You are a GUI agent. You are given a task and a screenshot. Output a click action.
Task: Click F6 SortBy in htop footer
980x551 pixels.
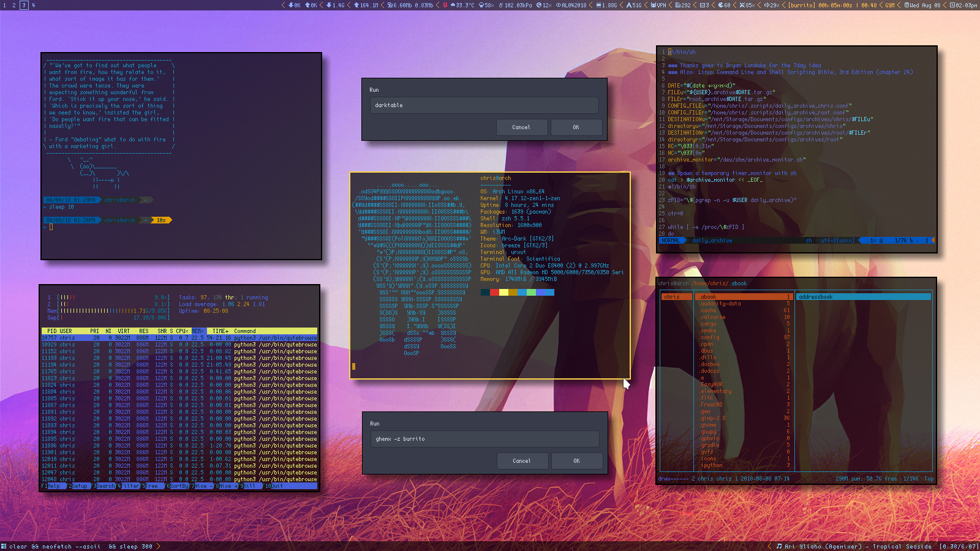[176, 486]
